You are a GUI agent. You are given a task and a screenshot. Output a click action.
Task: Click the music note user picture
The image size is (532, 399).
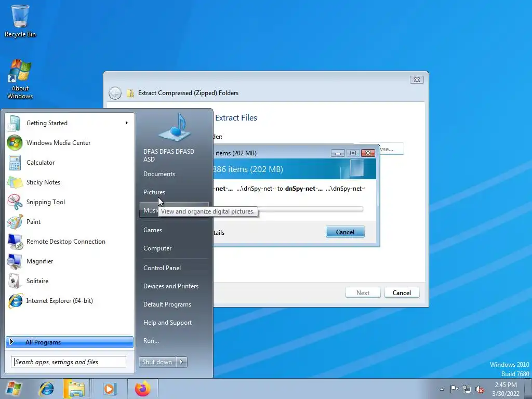coord(175,128)
